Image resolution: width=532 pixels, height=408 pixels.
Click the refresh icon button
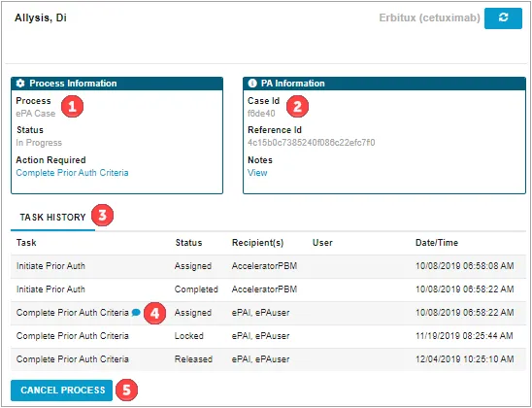coord(503,18)
